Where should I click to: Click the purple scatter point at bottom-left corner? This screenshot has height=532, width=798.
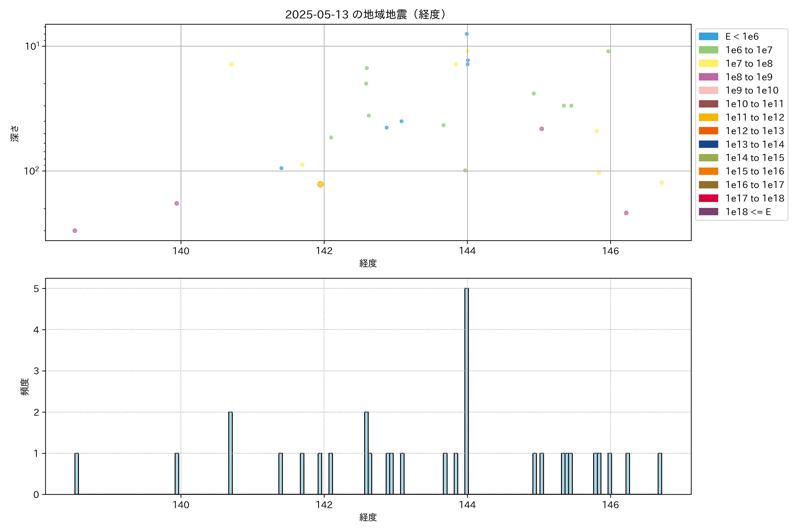pyautogui.click(x=75, y=231)
